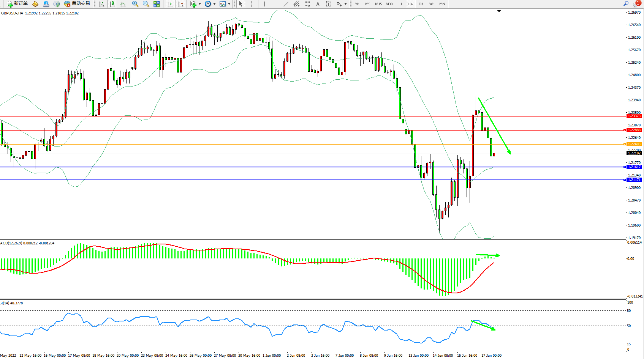Select the crosshair tool

(x=252, y=4)
